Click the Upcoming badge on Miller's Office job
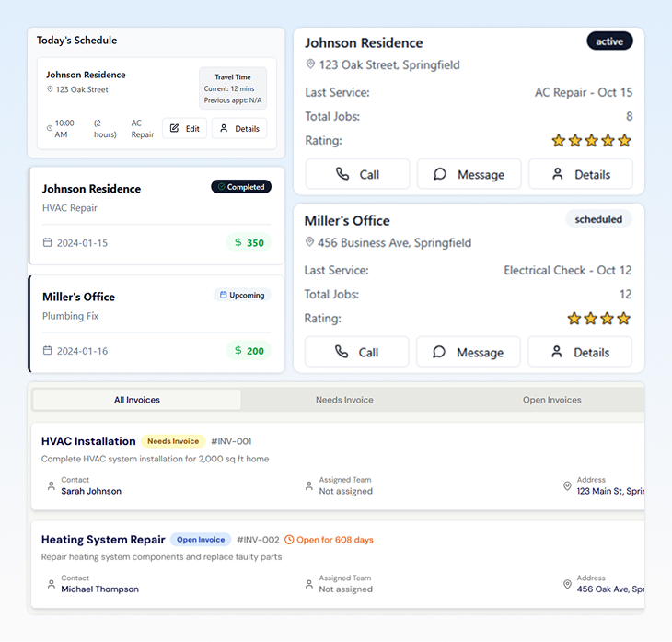This screenshot has width=672, height=642. coord(242,296)
